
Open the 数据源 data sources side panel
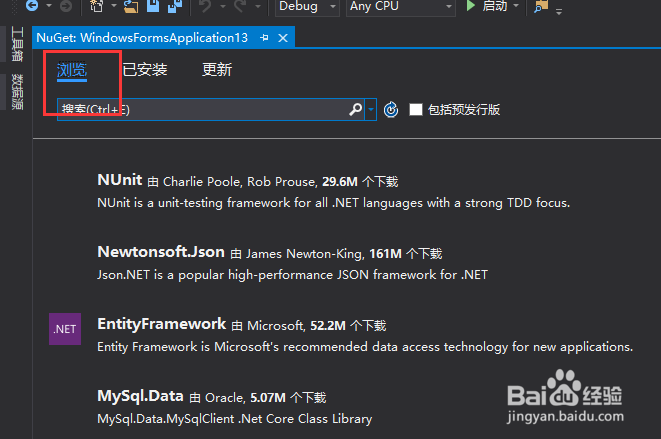coord(17,92)
